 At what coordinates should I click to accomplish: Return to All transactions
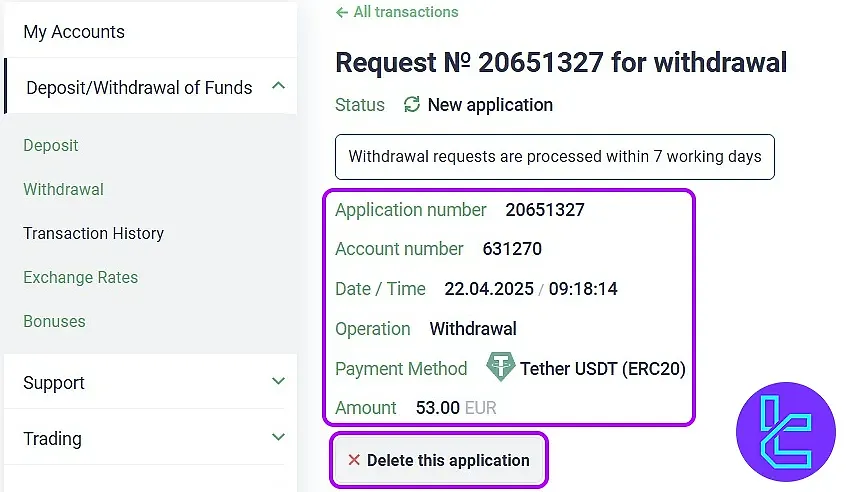coord(405,13)
